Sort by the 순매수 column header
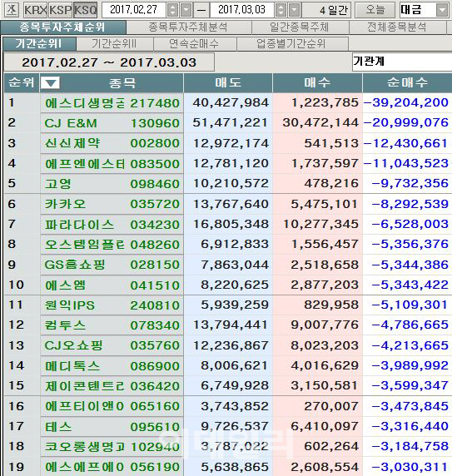 click(x=407, y=82)
